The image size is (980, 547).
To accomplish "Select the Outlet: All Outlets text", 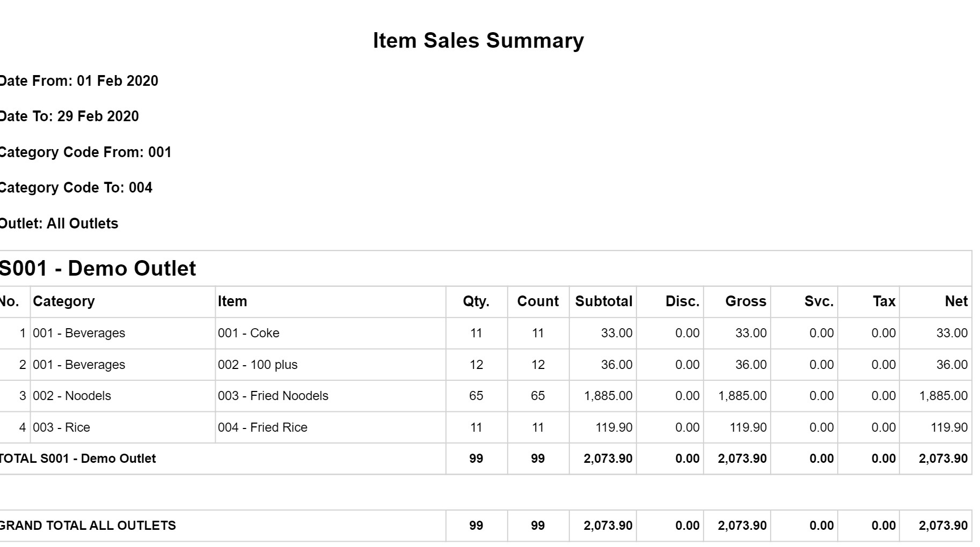I will [x=59, y=224].
